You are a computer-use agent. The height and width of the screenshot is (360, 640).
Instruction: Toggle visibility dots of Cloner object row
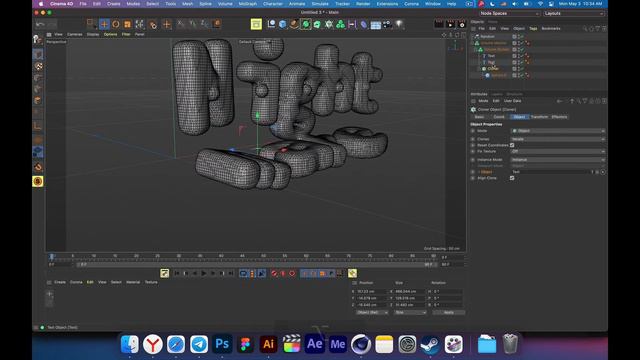click(x=519, y=69)
